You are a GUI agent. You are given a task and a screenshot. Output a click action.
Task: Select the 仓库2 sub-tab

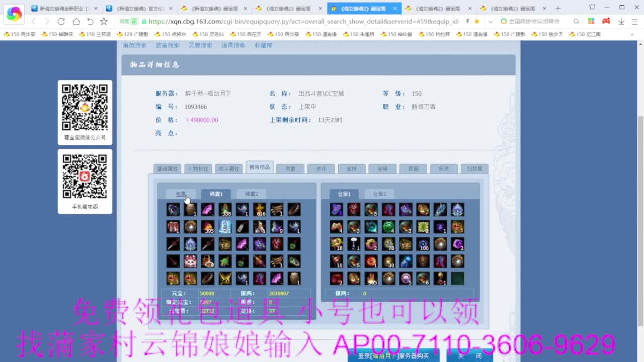point(380,194)
